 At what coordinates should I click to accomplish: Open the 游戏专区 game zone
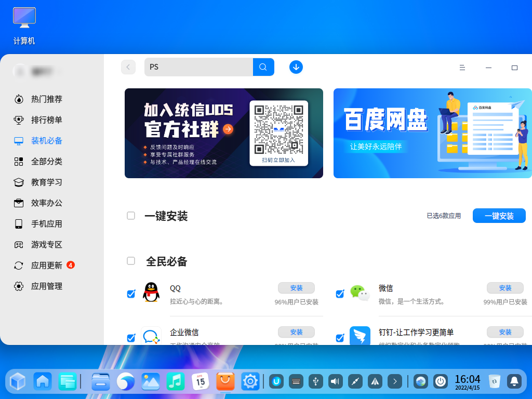point(38,245)
